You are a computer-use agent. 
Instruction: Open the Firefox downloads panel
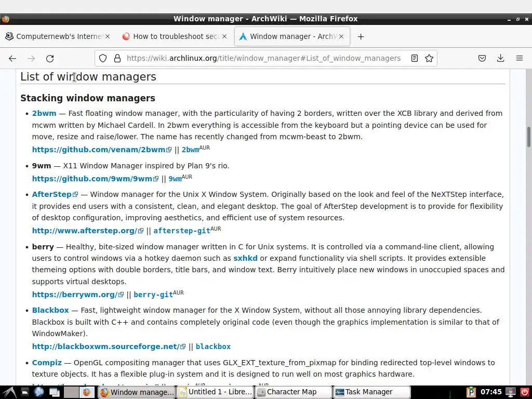(x=500, y=58)
